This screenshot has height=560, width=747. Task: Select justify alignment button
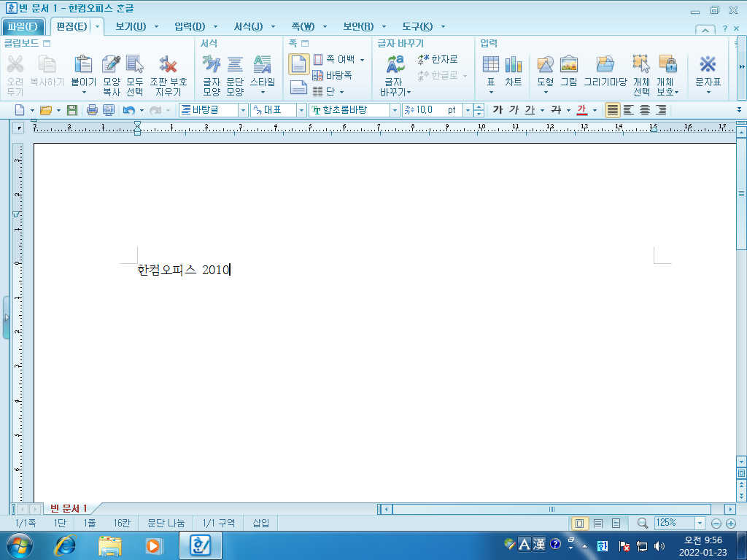[x=613, y=110]
